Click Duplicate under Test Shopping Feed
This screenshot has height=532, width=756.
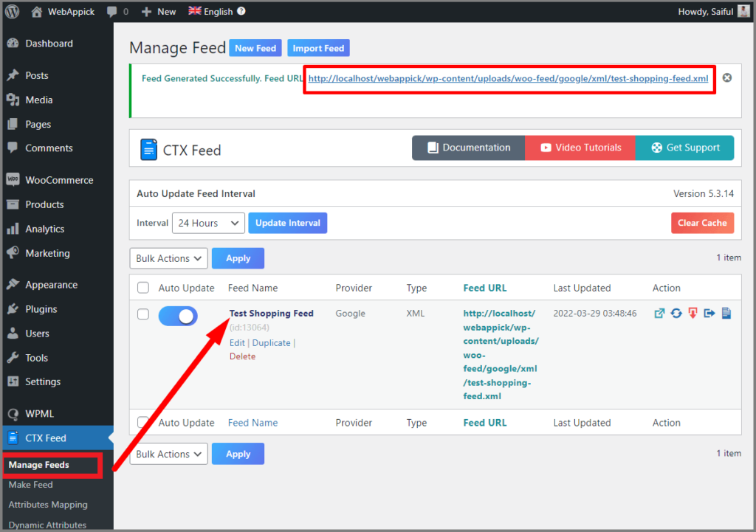[x=272, y=342]
